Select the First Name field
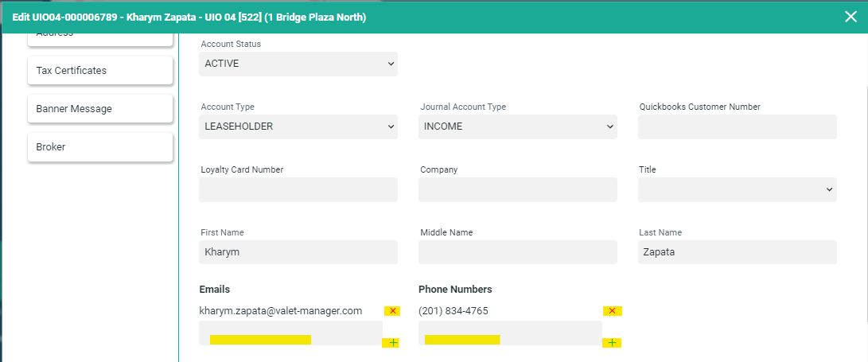Viewport: 868px width, 362px height. pos(298,252)
